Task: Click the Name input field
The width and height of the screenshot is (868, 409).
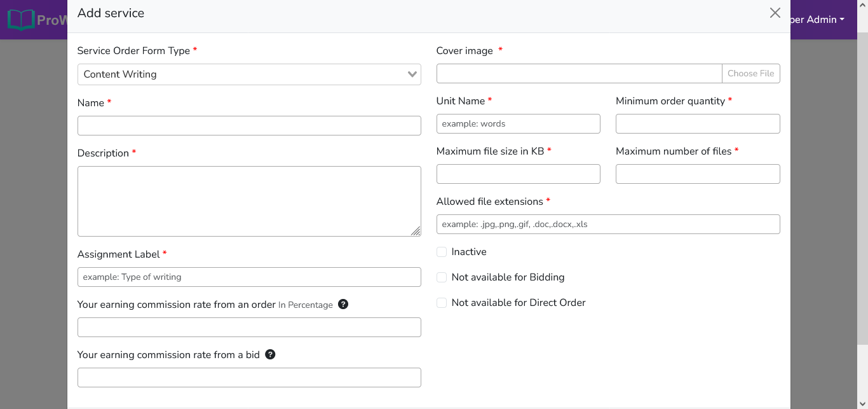Action: coord(249,125)
